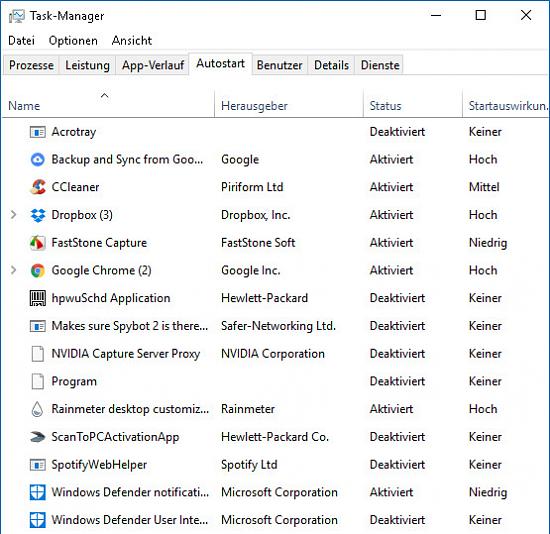Open the Dienste tab

tap(380, 65)
